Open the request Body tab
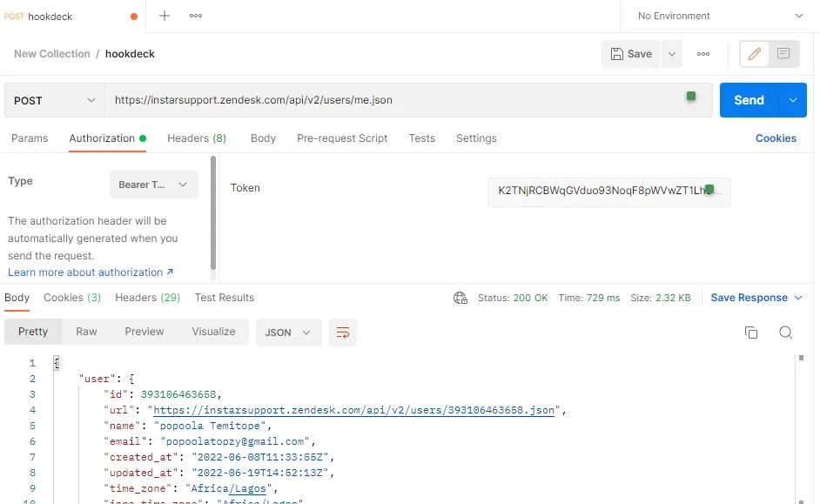Screen dimensions: 820x504 [263, 138]
